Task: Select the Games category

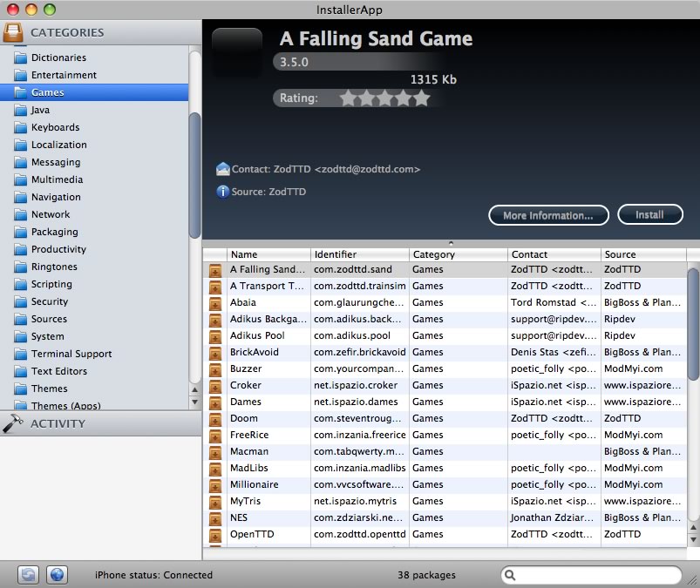Action: click(x=94, y=92)
